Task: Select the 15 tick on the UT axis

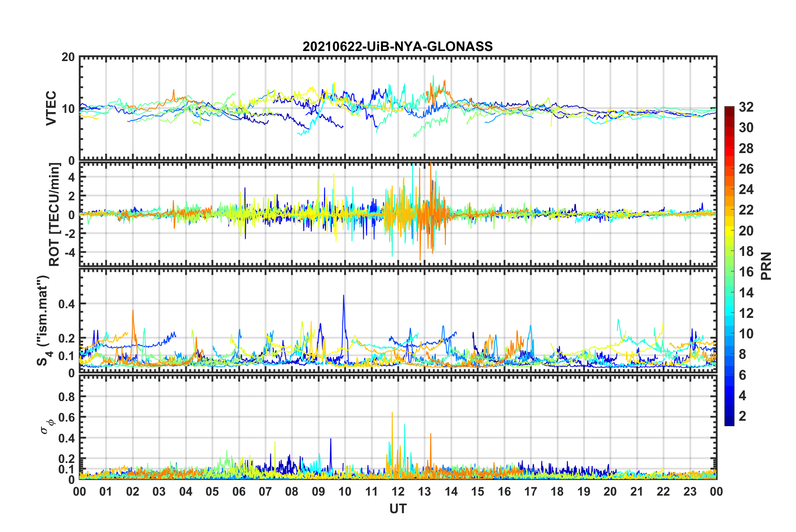Action: coord(478,491)
